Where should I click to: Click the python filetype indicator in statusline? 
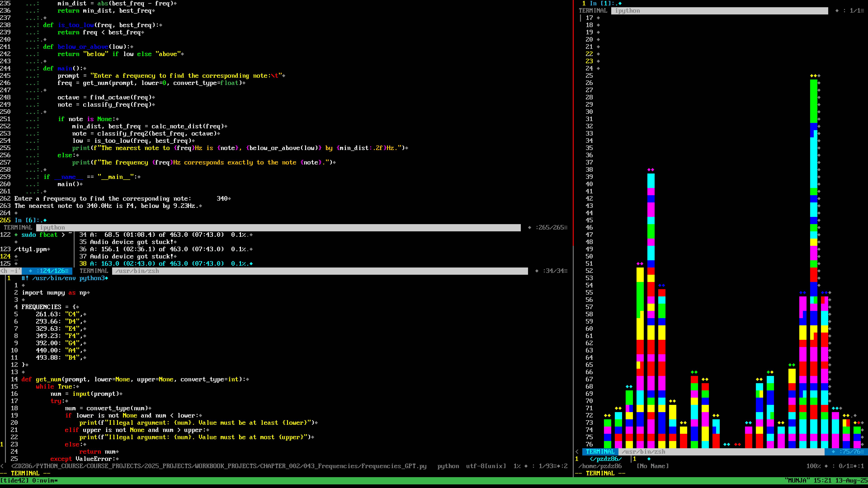click(448, 466)
